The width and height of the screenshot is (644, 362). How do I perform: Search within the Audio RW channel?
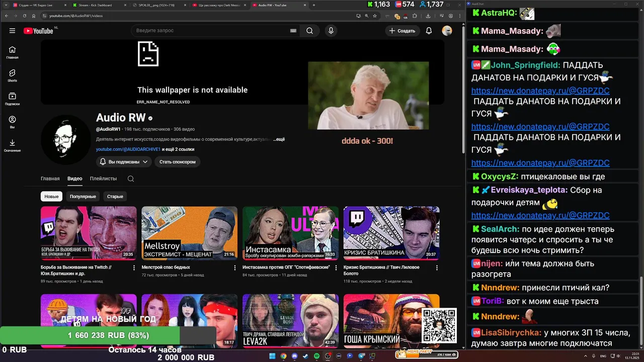131,178
